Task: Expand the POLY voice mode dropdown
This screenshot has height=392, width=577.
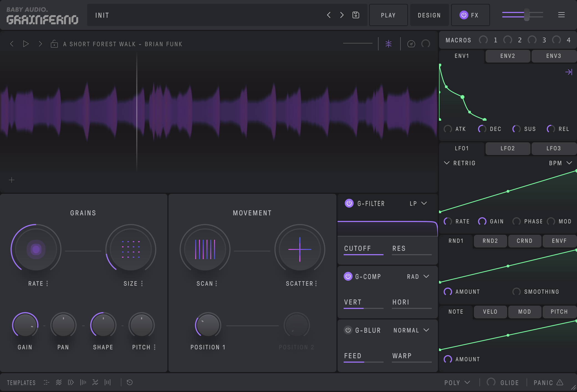Action: 457,383
